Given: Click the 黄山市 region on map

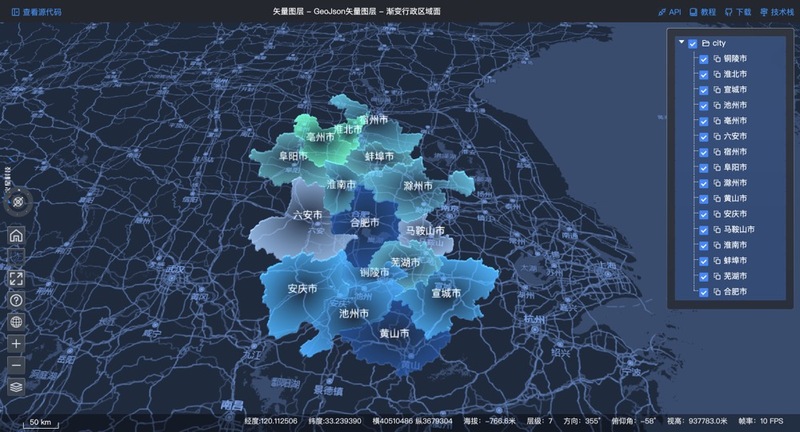Looking at the screenshot, I should [x=394, y=334].
